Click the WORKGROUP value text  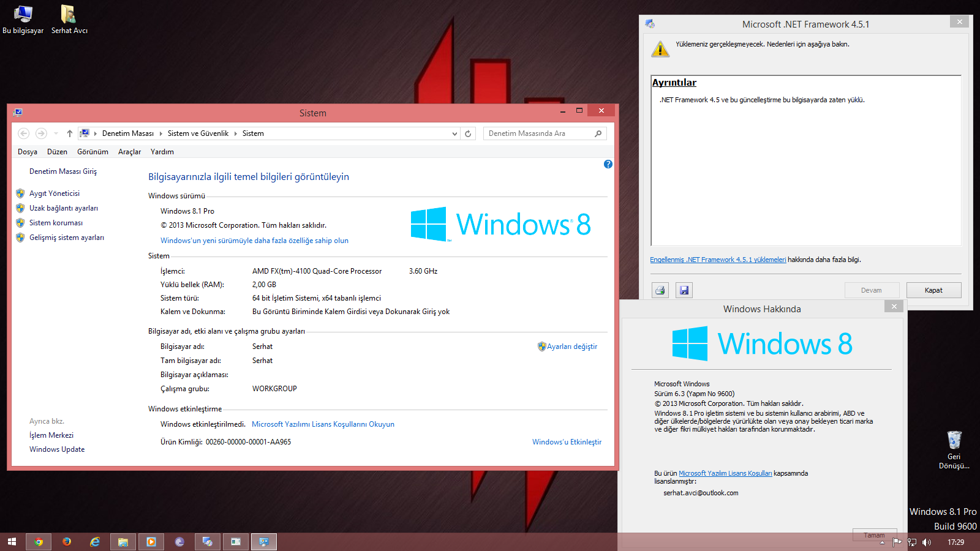pyautogui.click(x=274, y=389)
